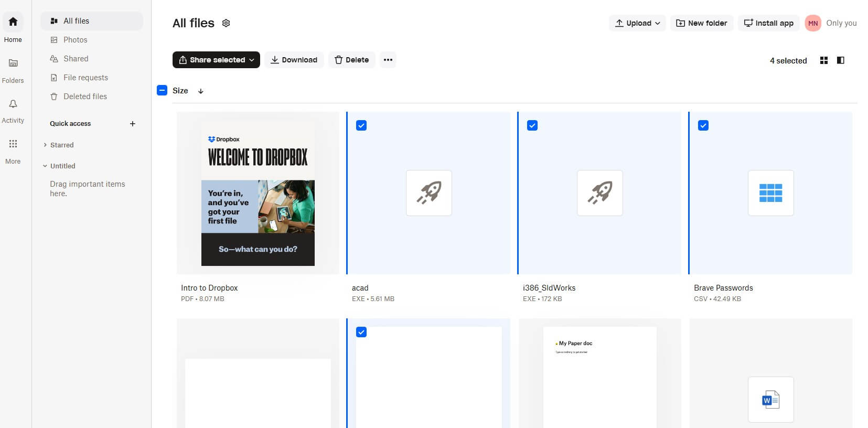Uncheck the i386_SldWorks file checkbox
The width and height of the screenshot is (868, 428).
pyautogui.click(x=532, y=125)
